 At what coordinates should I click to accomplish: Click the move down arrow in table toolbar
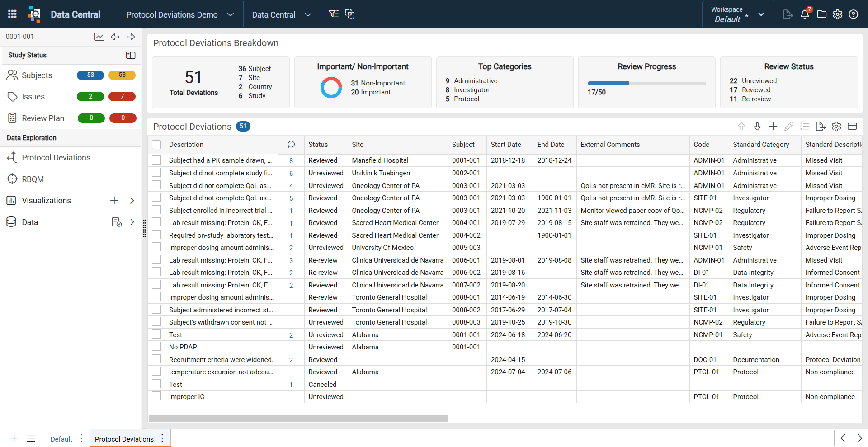tap(757, 127)
